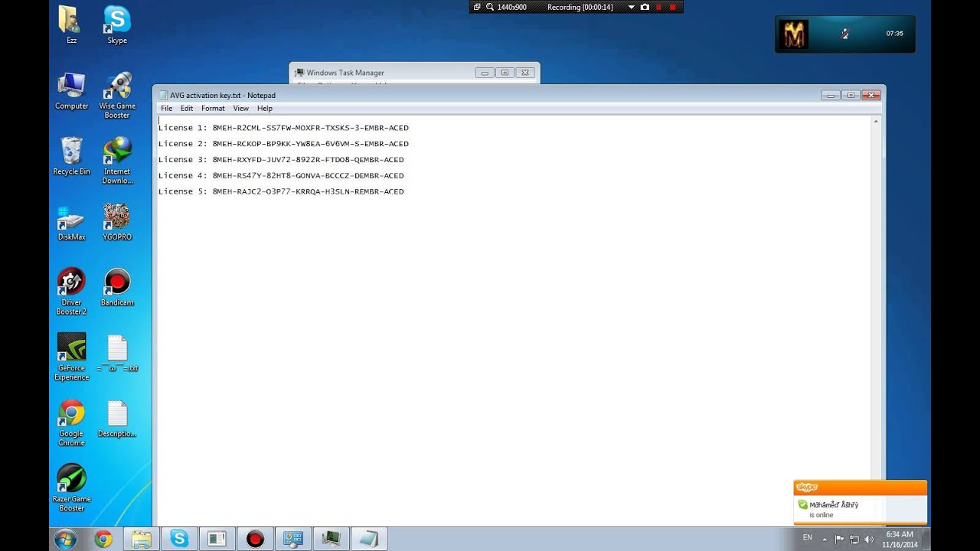Image resolution: width=980 pixels, height=551 pixels.
Task: Stop the Bandicam recording
Action: click(x=673, y=7)
